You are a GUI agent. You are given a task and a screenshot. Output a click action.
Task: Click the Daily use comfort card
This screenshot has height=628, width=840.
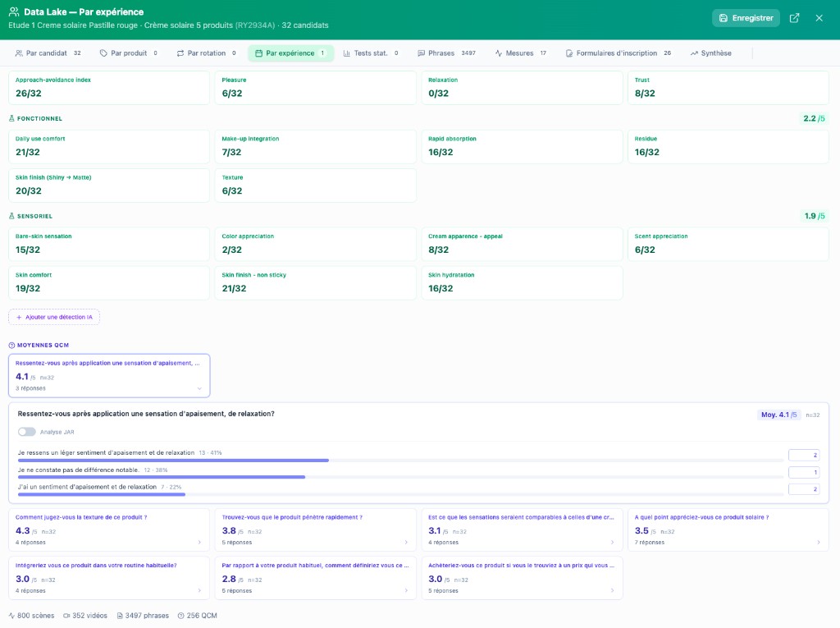point(108,146)
